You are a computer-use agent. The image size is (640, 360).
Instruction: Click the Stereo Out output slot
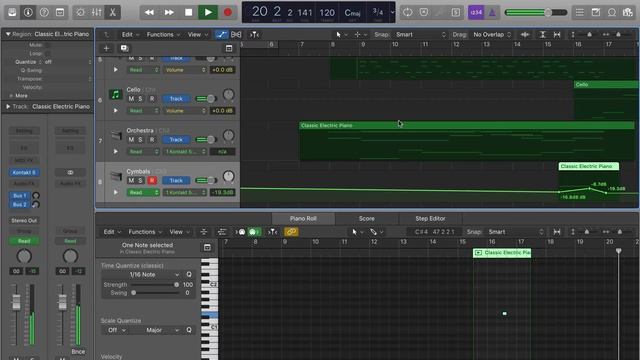click(x=24, y=220)
